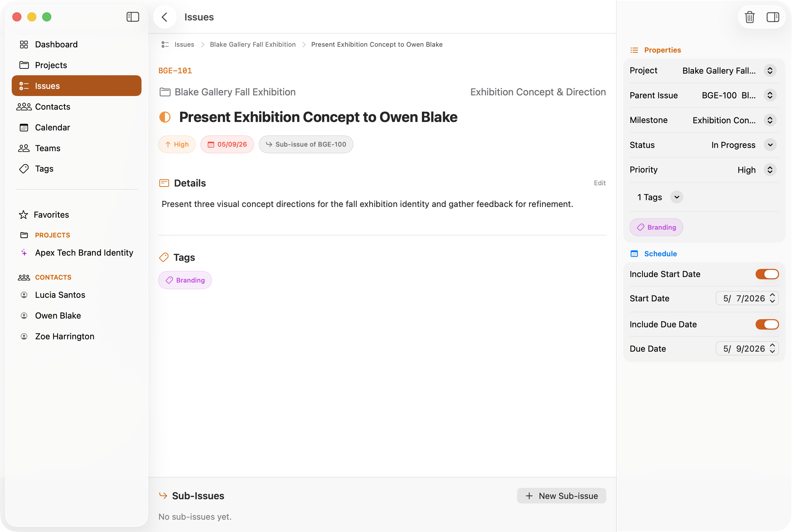Click the Tags sidebar tag icon
Screen dimensions: 792x532
coord(24,169)
